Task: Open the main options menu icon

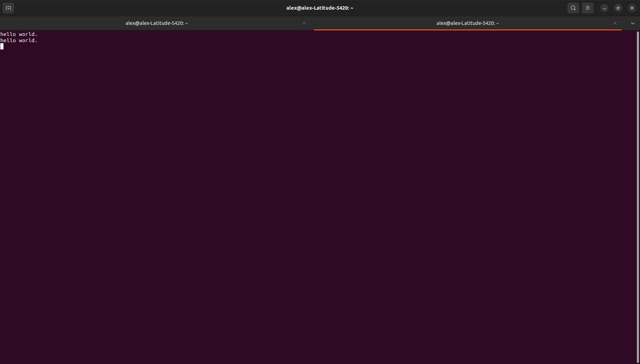Action: tap(587, 8)
